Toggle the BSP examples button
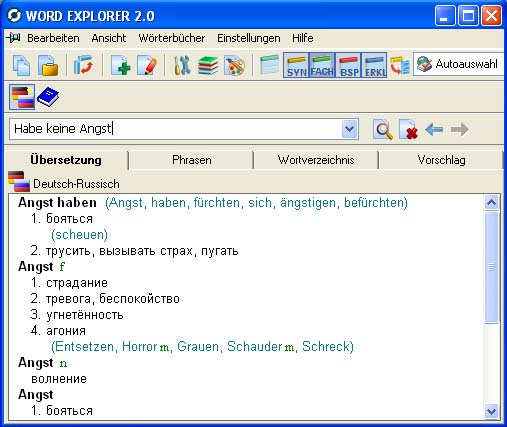507x427 pixels. (x=348, y=65)
